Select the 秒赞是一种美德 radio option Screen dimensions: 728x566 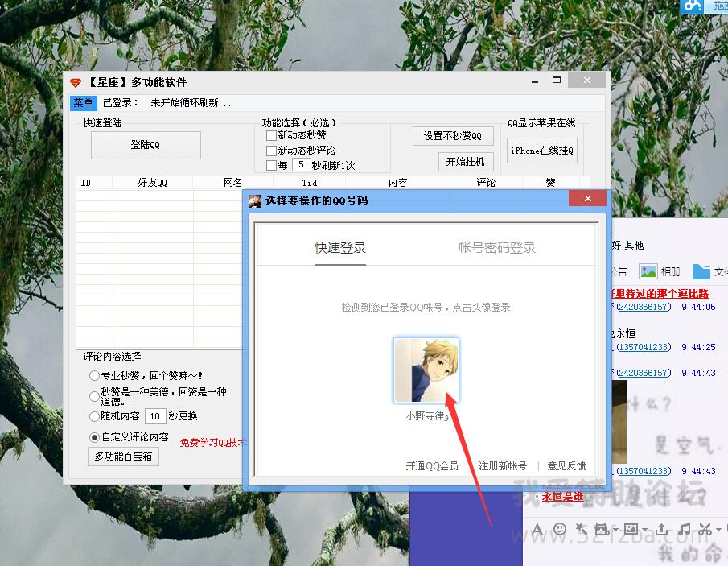coord(94,396)
